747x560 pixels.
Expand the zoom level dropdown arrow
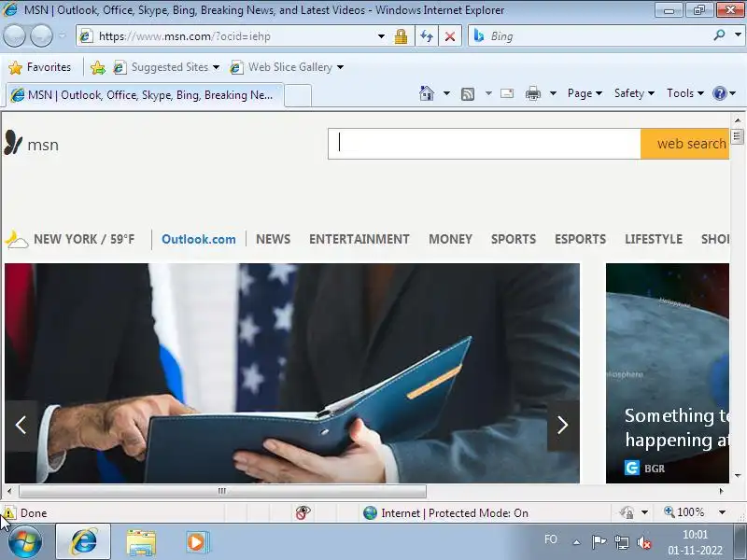pyautogui.click(x=722, y=512)
